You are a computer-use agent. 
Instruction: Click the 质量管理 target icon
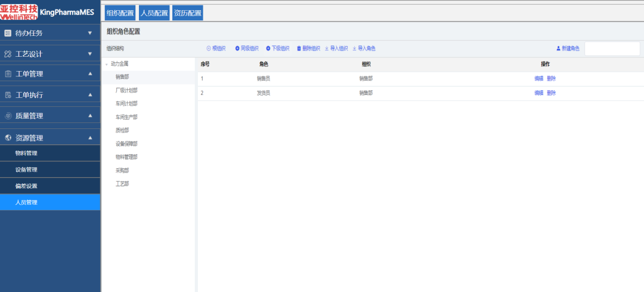click(8, 116)
